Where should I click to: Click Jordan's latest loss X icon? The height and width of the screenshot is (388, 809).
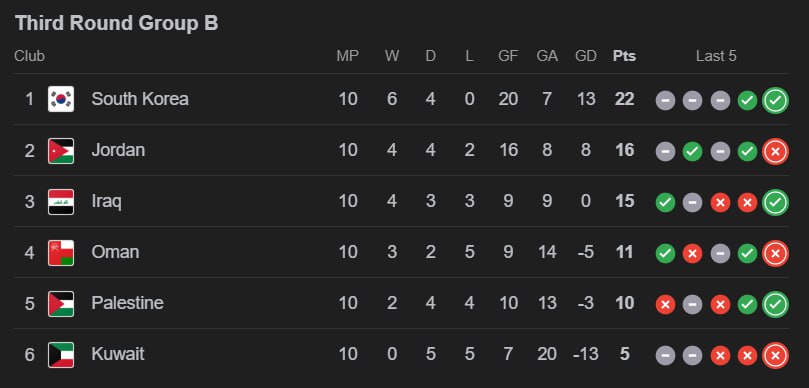pyautogui.click(x=775, y=151)
